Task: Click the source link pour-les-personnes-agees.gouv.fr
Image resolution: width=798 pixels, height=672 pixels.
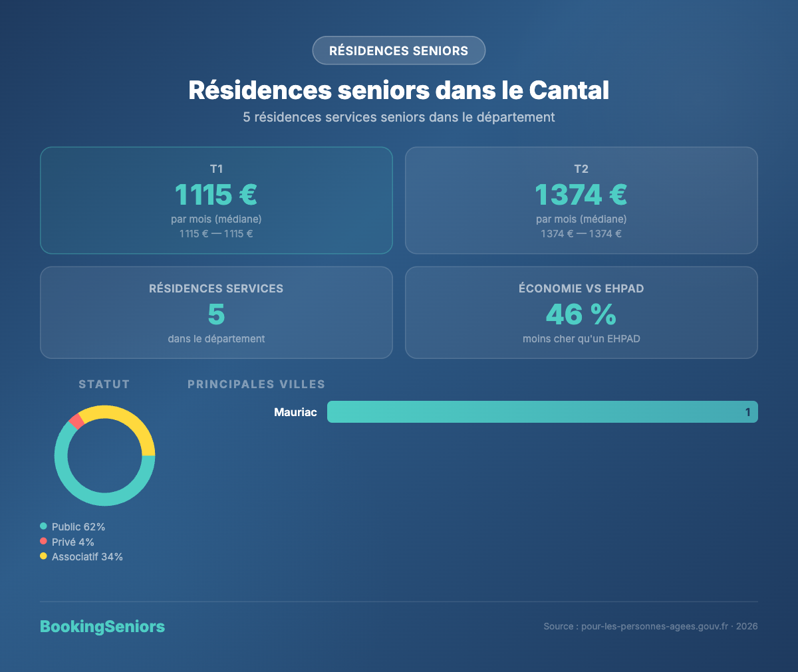Action: click(654, 626)
